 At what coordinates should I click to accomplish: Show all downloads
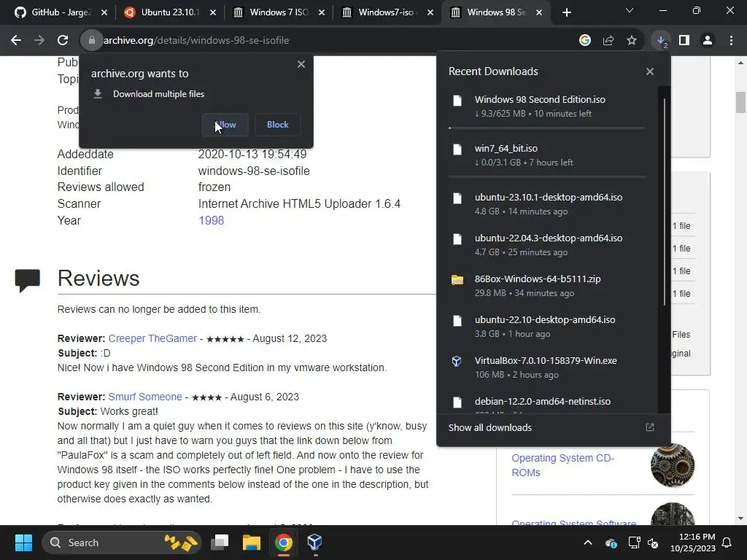(x=489, y=427)
